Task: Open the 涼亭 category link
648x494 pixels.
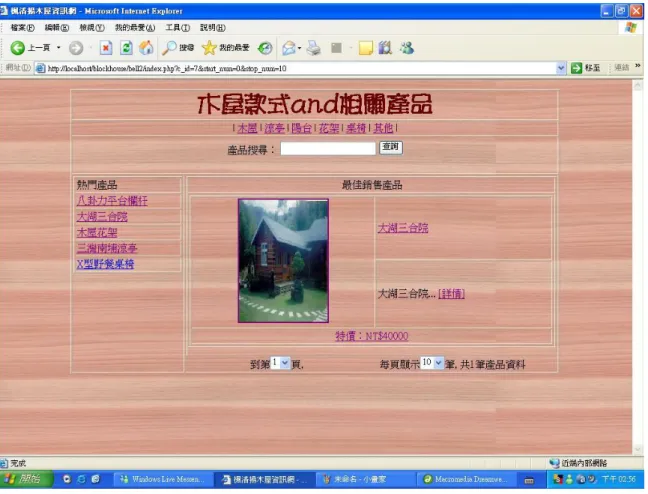Action: click(274, 129)
